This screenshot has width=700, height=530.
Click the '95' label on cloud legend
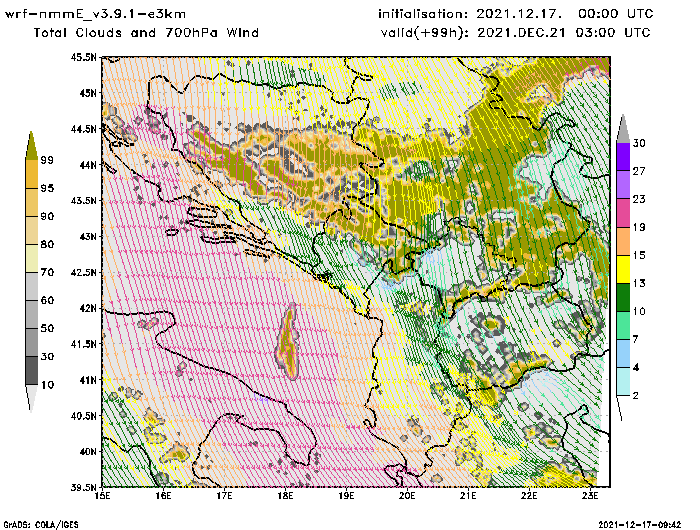pyautogui.click(x=47, y=188)
